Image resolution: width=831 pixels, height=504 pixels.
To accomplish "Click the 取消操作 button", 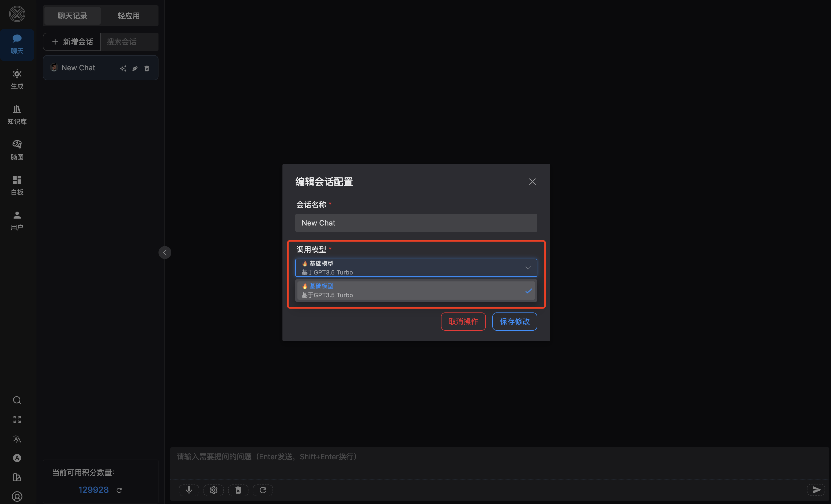I will coord(463,321).
